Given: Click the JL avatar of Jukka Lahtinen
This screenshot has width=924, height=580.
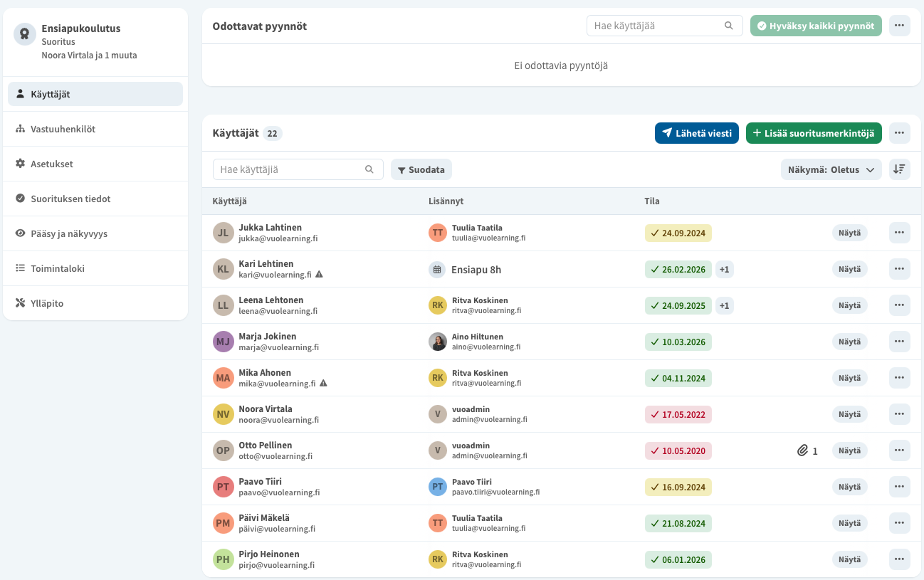Looking at the screenshot, I should [224, 233].
